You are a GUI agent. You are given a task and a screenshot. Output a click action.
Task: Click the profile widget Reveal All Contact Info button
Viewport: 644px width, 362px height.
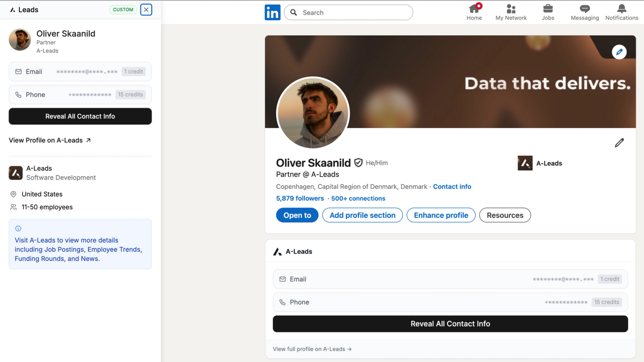450,324
